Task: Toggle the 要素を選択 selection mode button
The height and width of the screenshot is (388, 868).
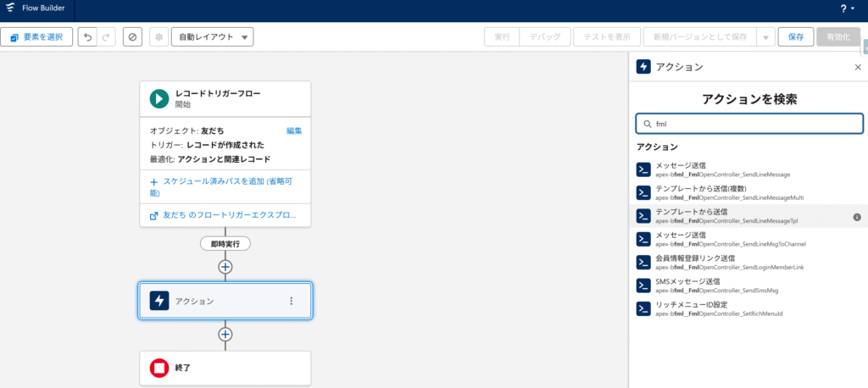Action: coord(37,37)
